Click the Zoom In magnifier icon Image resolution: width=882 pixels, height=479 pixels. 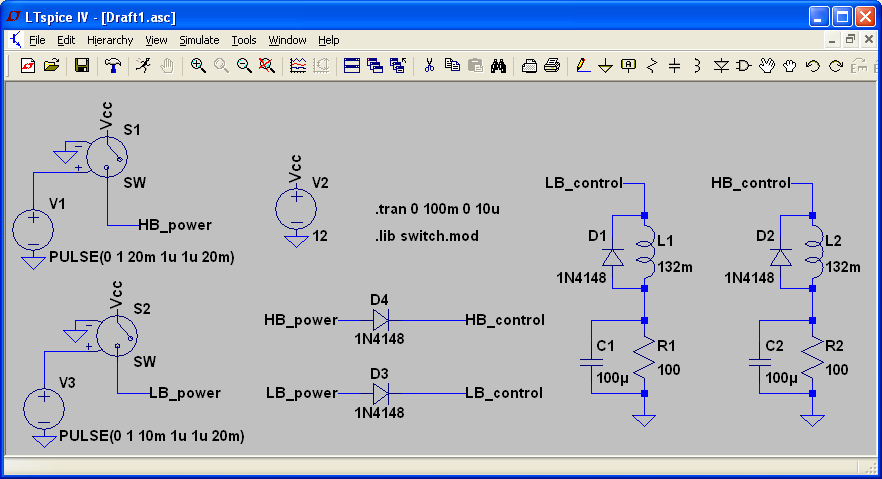click(198, 66)
